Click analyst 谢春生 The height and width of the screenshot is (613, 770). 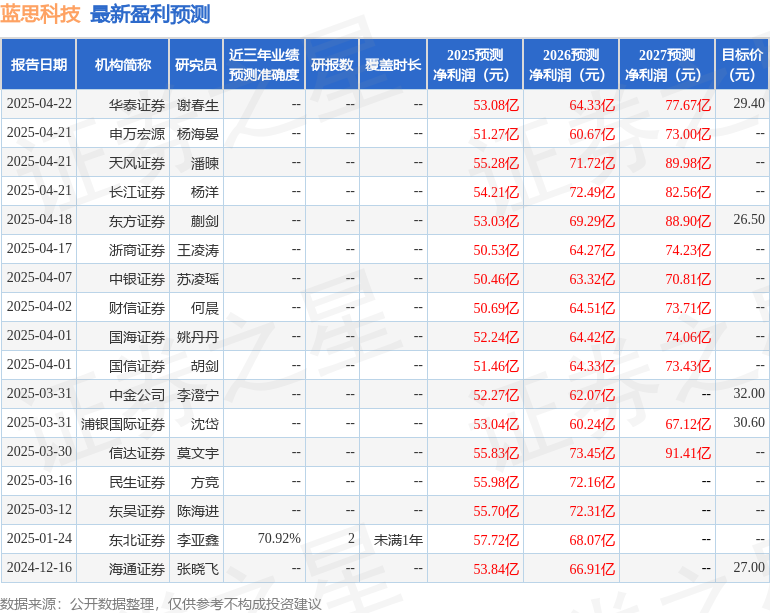pyautogui.click(x=198, y=105)
